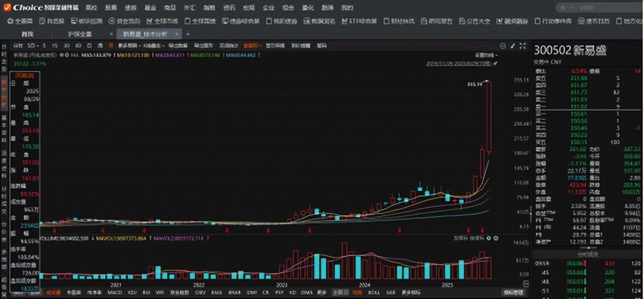The width and height of the screenshot is (644, 299).
Task: Click the volume panel close circle icon
Action: (496, 238)
